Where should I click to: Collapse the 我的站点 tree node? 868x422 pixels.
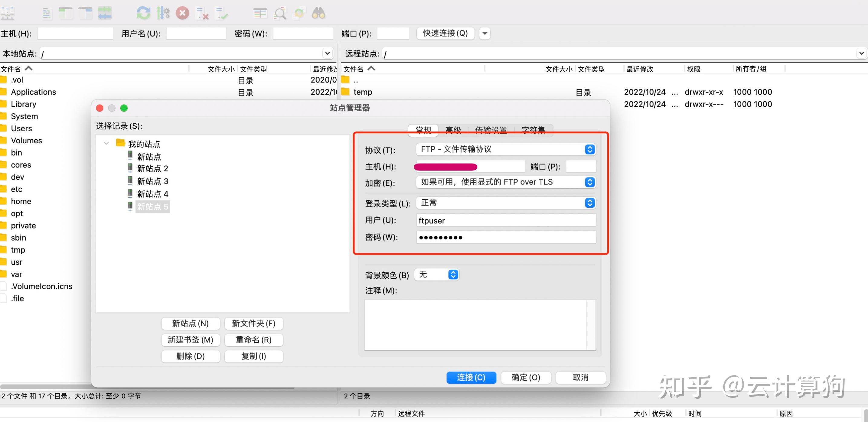coord(106,144)
